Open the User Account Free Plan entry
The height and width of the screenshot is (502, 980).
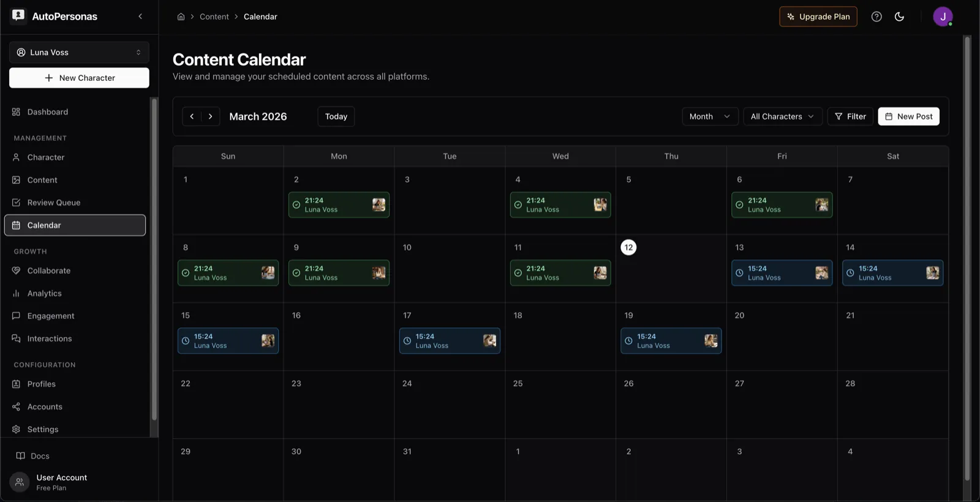79,482
